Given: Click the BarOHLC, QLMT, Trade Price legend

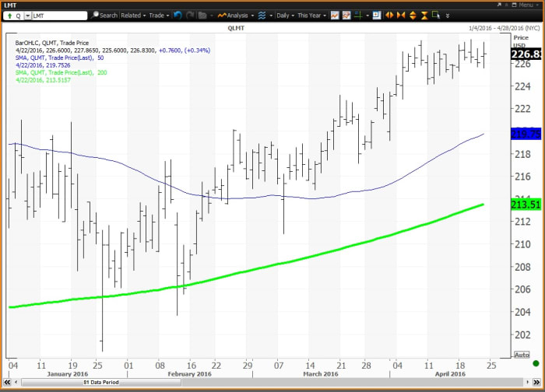Looking at the screenshot, I should (52, 43).
